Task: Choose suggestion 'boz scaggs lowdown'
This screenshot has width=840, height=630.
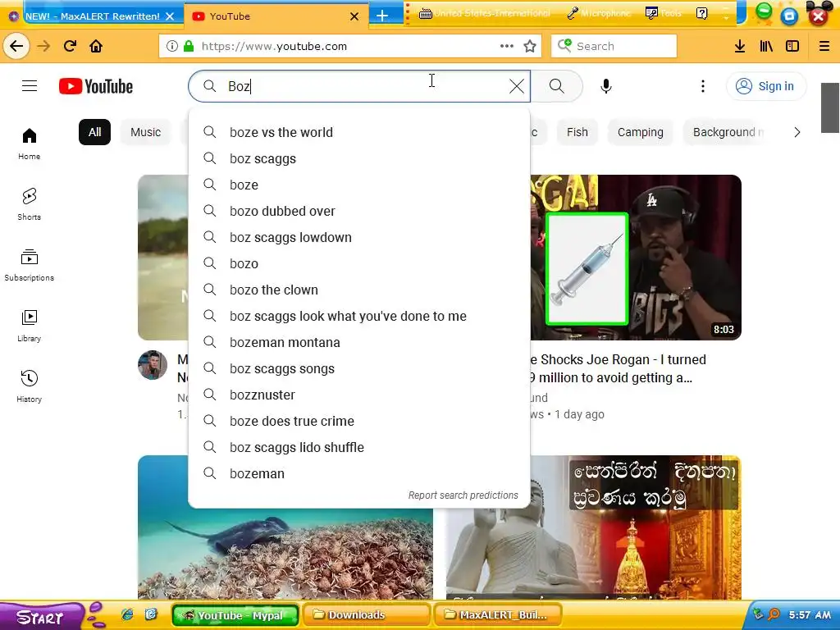Action: [359, 237]
